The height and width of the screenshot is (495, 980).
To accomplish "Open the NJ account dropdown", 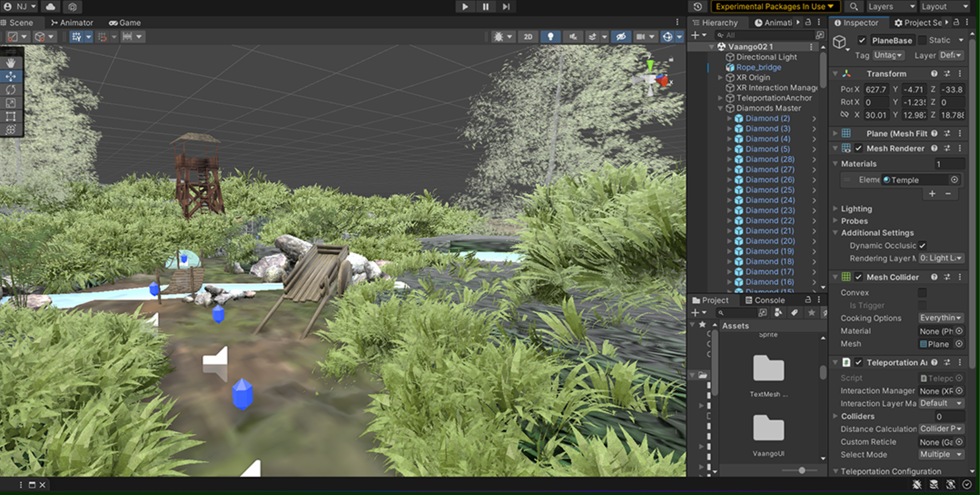I will [20, 7].
